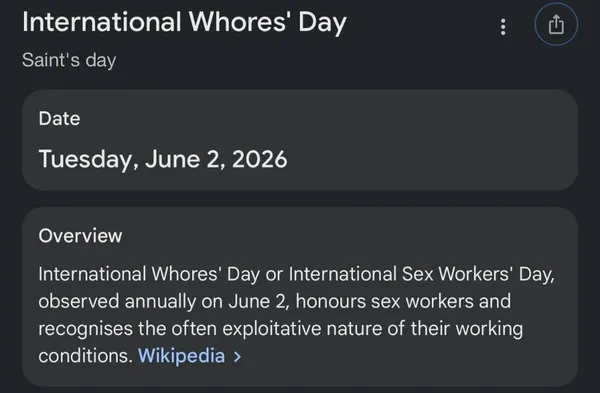This screenshot has height=393, width=600.
Task: Tap the word 'recognises' in overview
Action: point(85,329)
